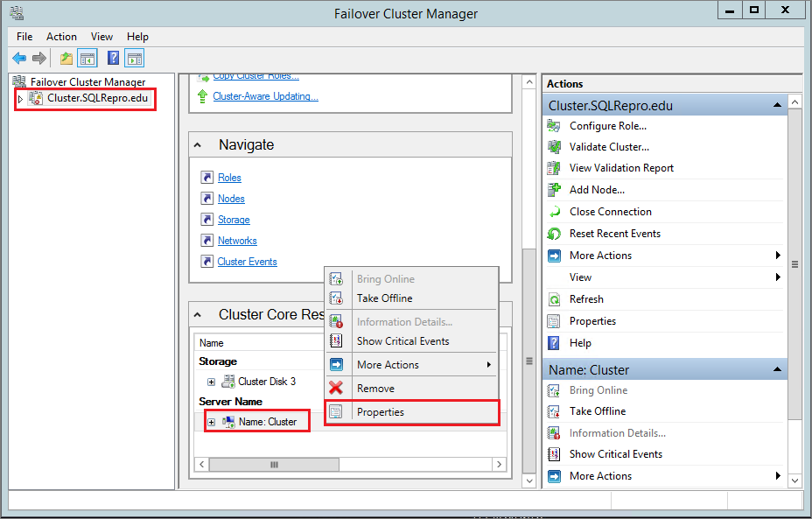Open the View submenu in Actions pane
The image size is (812, 519).
664,277
